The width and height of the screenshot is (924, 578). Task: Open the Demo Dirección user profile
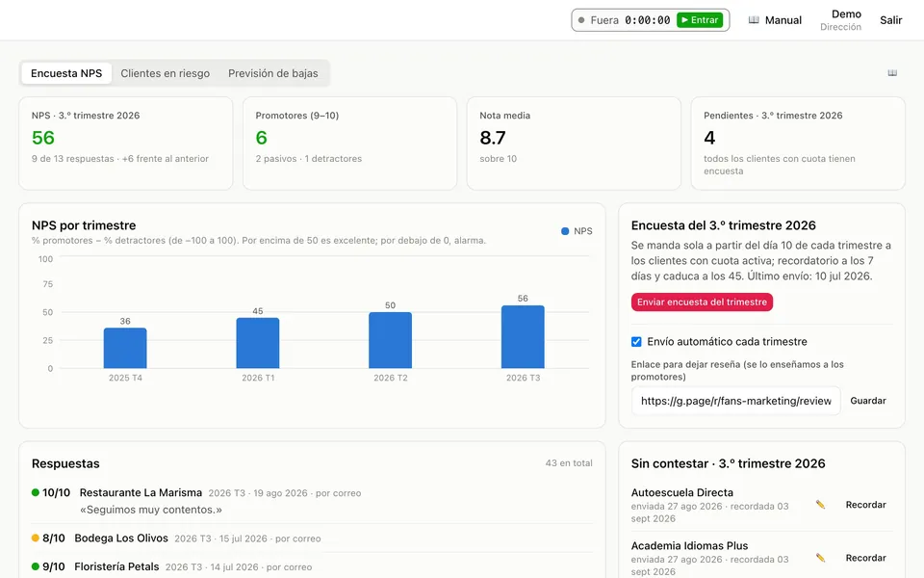[841, 20]
